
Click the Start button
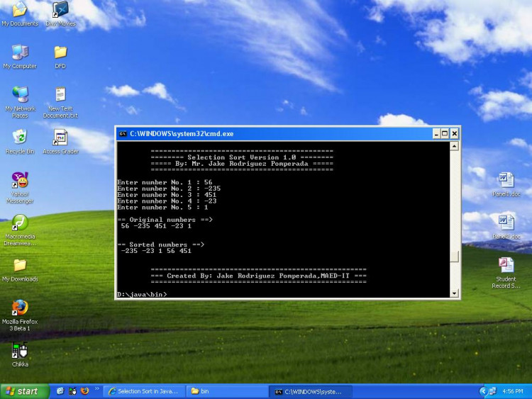24,391
